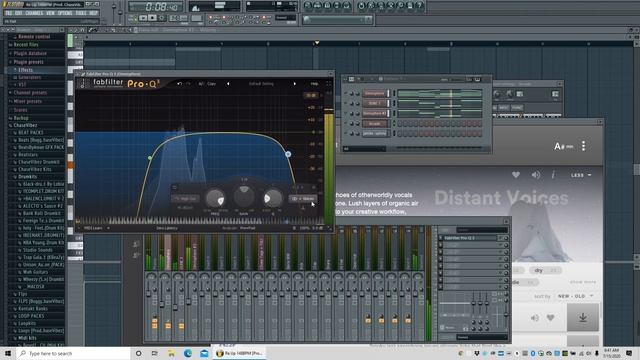Select the first Omnisphere channel button

(374, 93)
